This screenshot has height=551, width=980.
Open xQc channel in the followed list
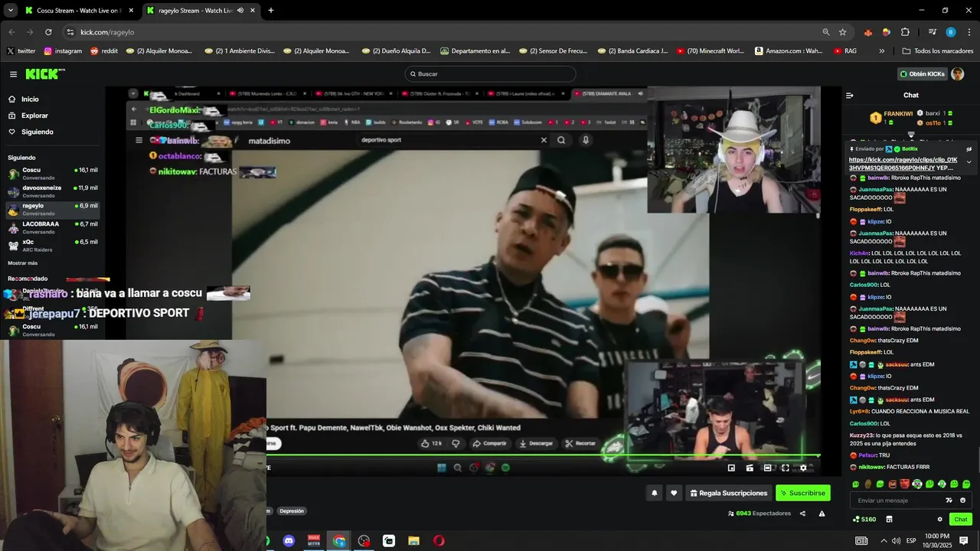(52, 246)
